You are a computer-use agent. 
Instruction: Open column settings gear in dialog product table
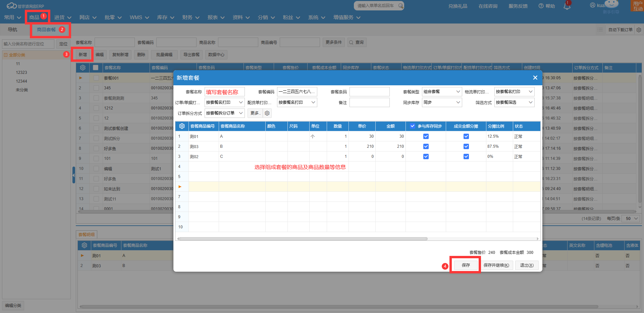pos(182,126)
